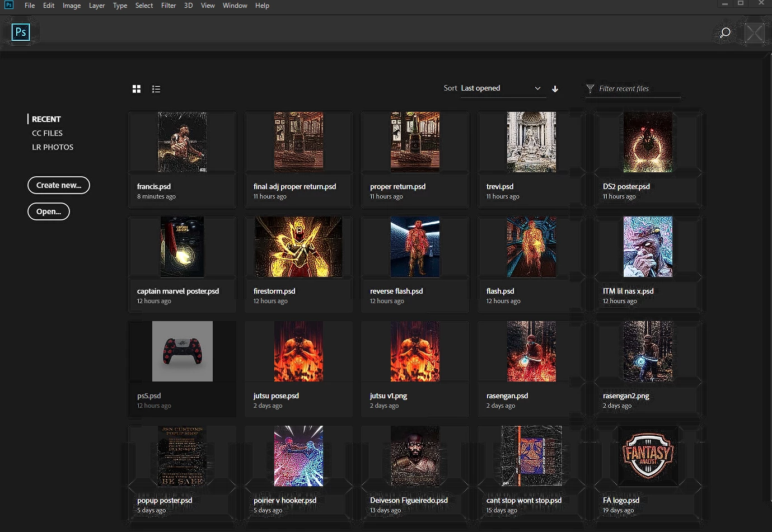Click the francis.psd file name

tap(154, 186)
